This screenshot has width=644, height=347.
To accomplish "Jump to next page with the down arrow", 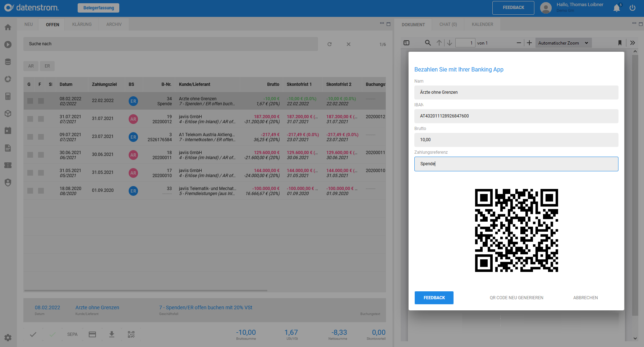I will pyautogui.click(x=450, y=42).
